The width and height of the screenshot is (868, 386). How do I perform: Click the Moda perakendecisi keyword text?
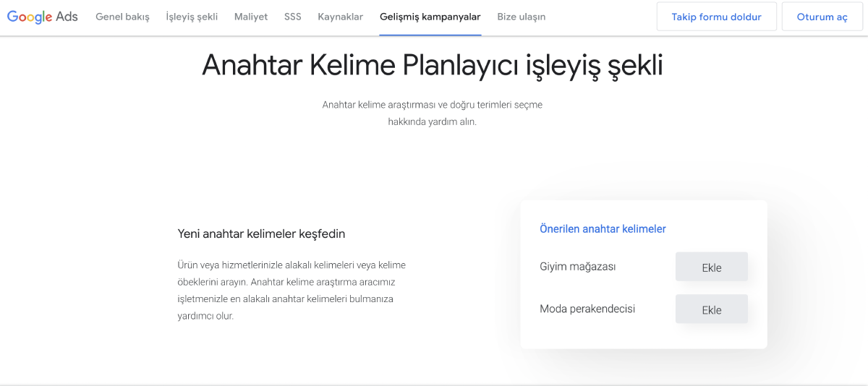click(x=587, y=309)
